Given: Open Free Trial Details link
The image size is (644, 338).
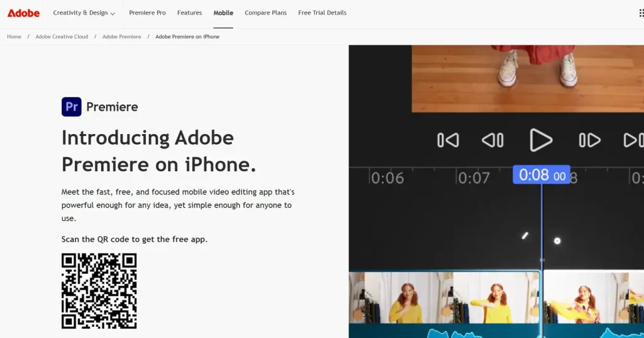Looking at the screenshot, I should click(322, 13).
